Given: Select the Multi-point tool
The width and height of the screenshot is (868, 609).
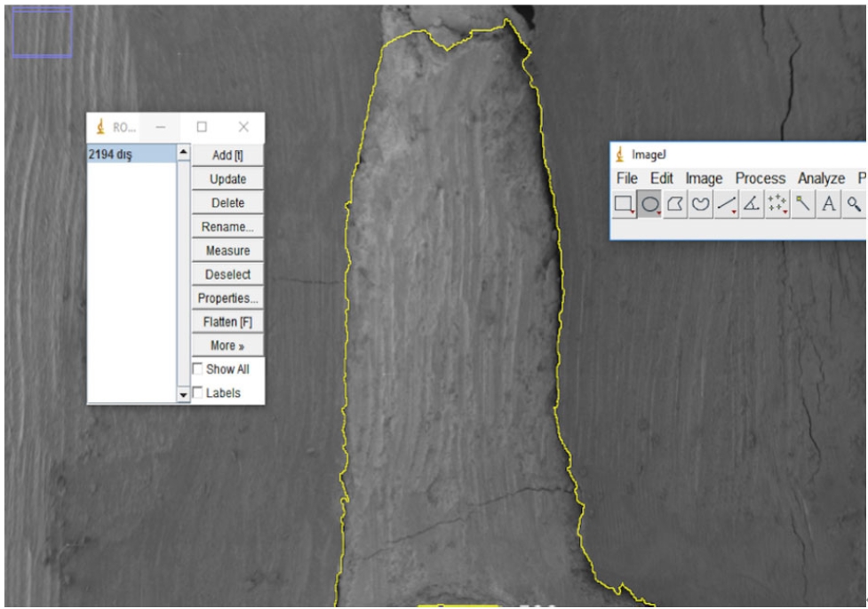Looking at the screenshot, I should [777, 204].
